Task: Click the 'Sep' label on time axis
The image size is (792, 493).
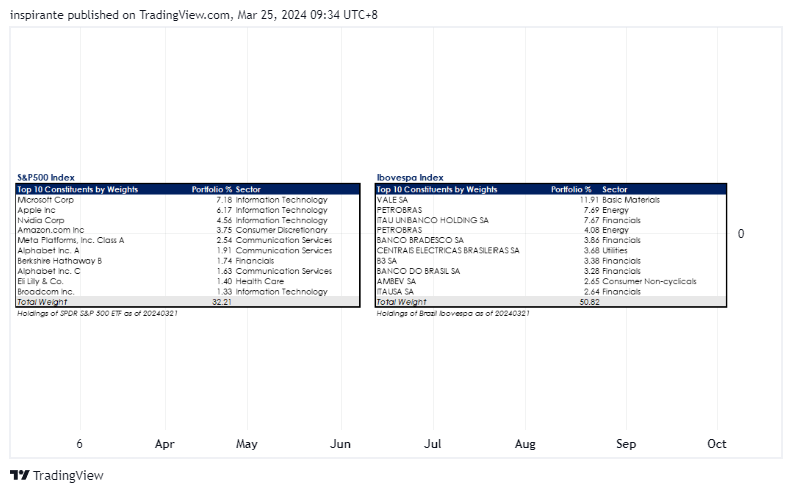Action: 626,443
